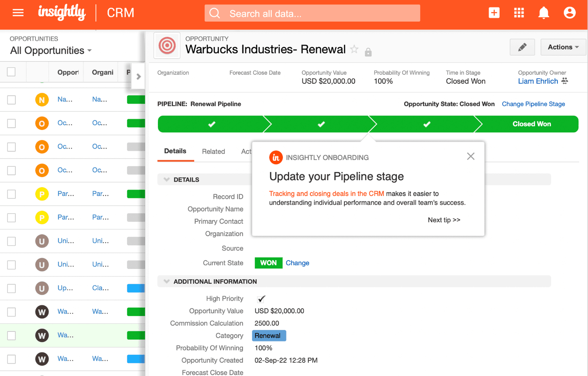Viewport: 588px width, 376px height.
Task: Open the notifications bell
Action: coord(544,13)
